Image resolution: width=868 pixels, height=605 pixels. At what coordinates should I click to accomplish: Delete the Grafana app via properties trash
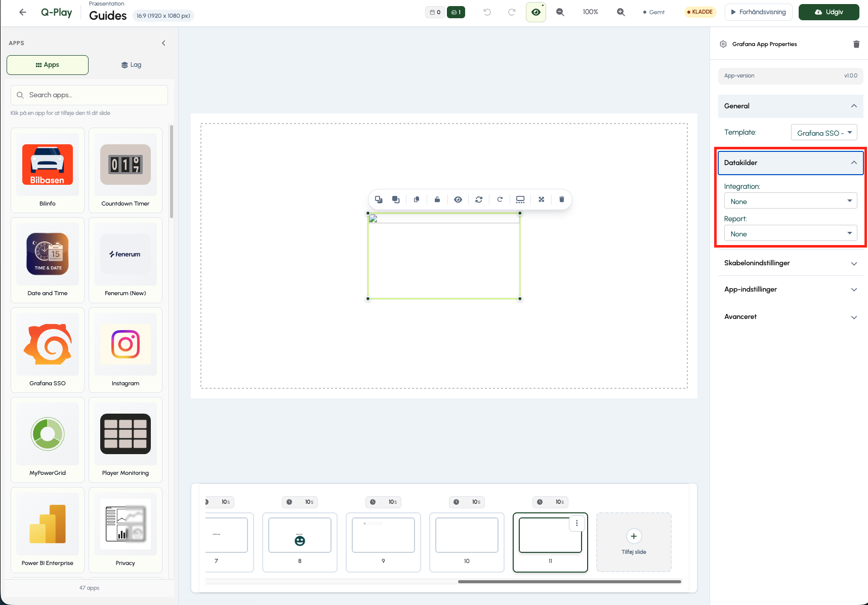(x=856, y=44)
